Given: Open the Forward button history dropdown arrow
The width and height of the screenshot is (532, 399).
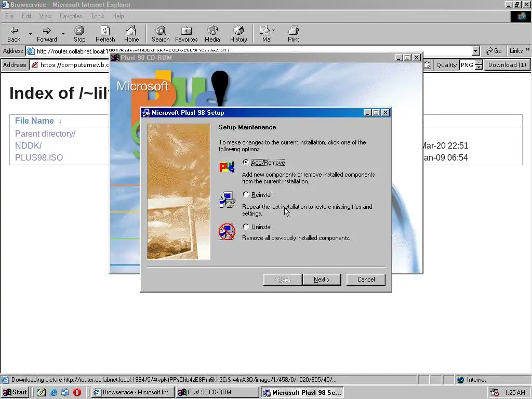Looking at the screenshot, I should 63,34.
